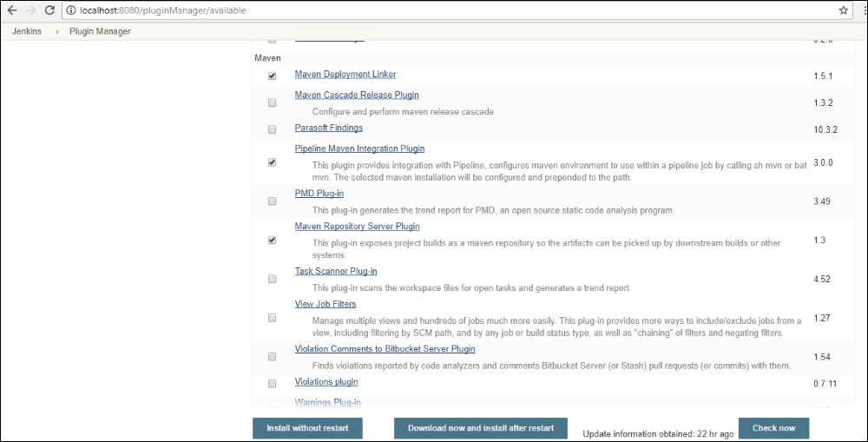This screenshot has width=868, height=442.
Task: Go back with browser back arrow
Action: tap(11, 10)
